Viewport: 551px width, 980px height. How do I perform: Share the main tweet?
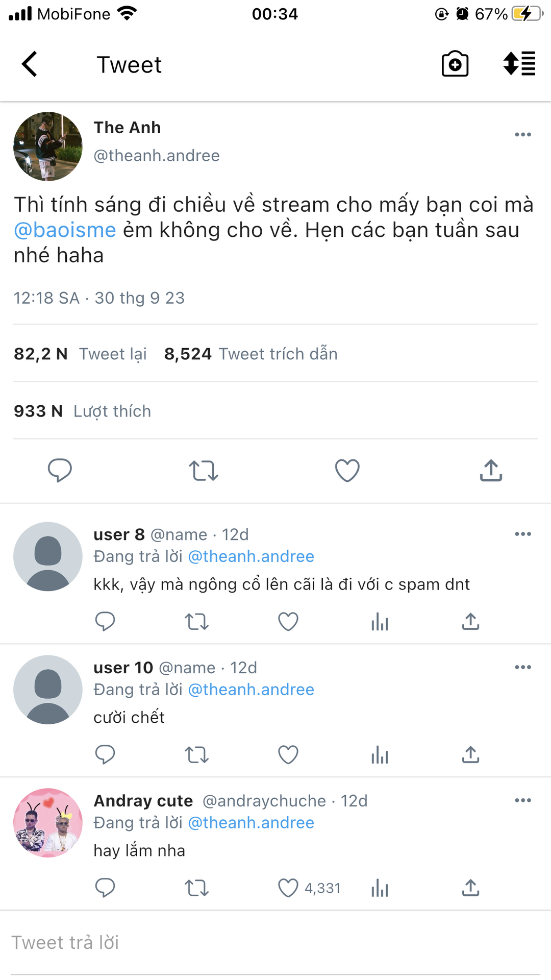tap(491, 470)
